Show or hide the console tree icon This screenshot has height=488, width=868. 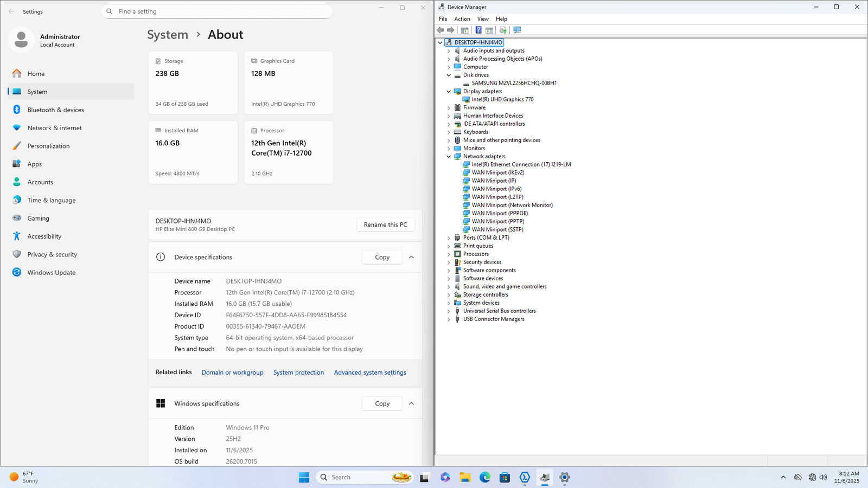464,30
